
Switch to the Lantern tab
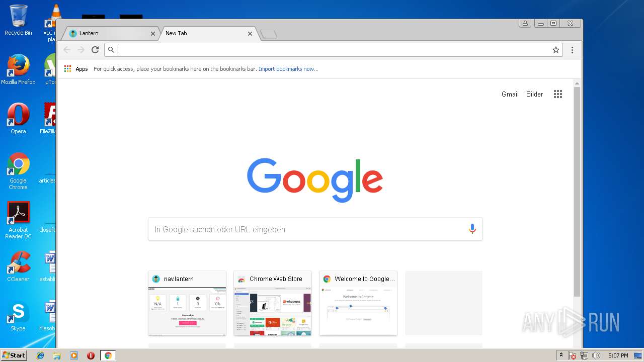[x=111, y=33]
